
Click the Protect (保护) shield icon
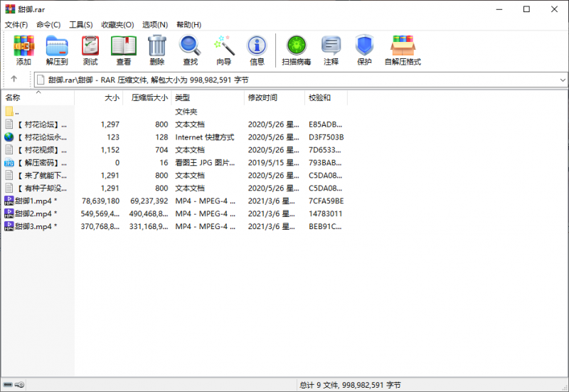(364, 50)
